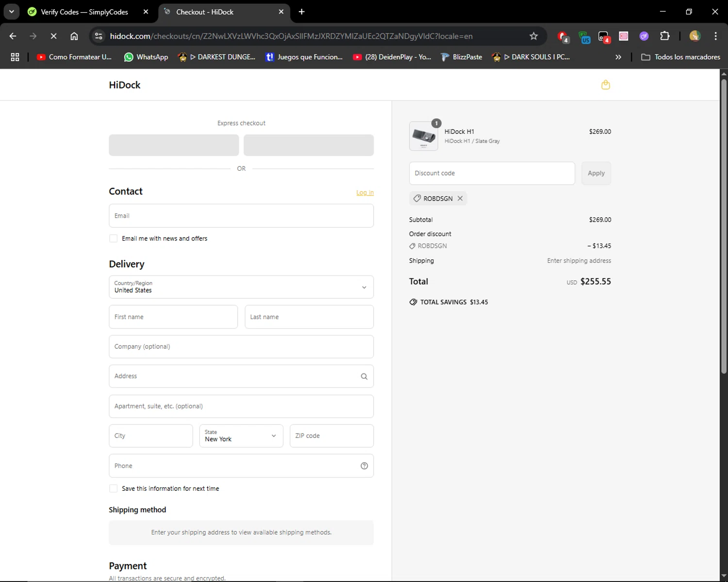Click the HiDock store logo

(125, 85)
